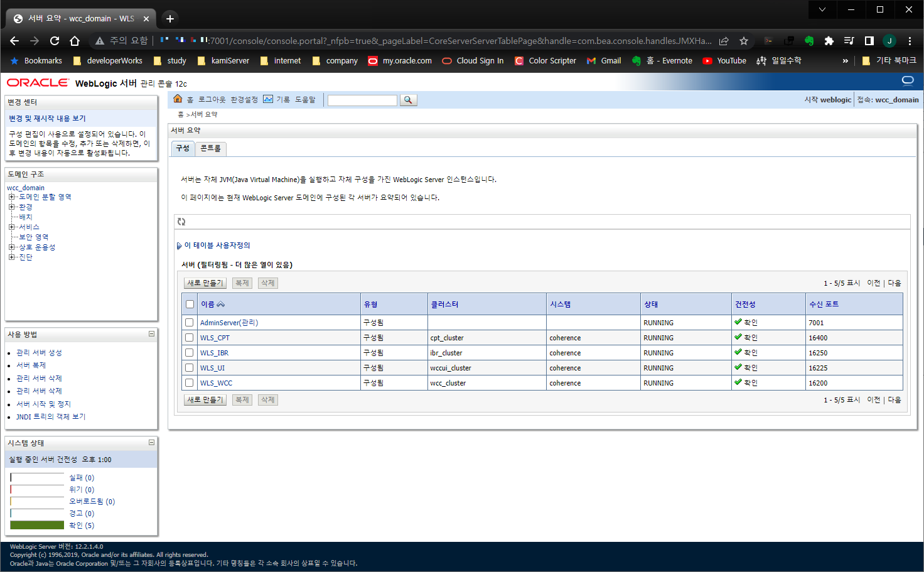Switch to the 구성 tab
Image resolution: width=924 pixels, height=572 pixels.
click(x=183, y=148)
